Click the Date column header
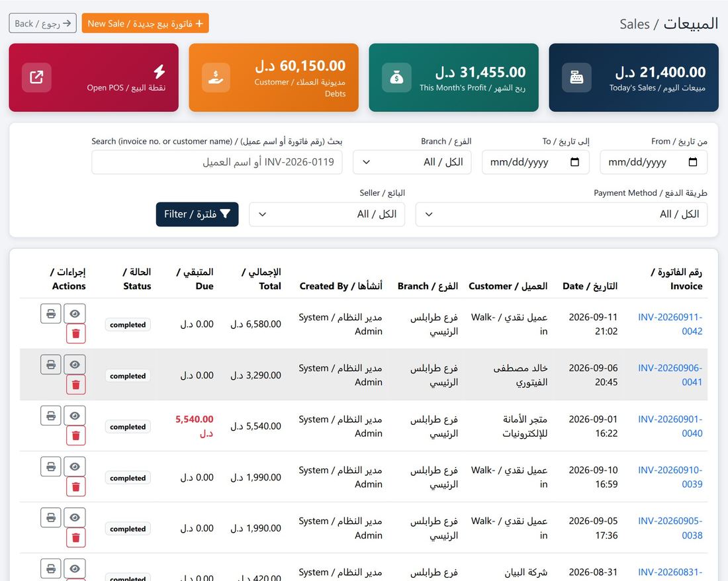728x581 pixels. (590, 286)
